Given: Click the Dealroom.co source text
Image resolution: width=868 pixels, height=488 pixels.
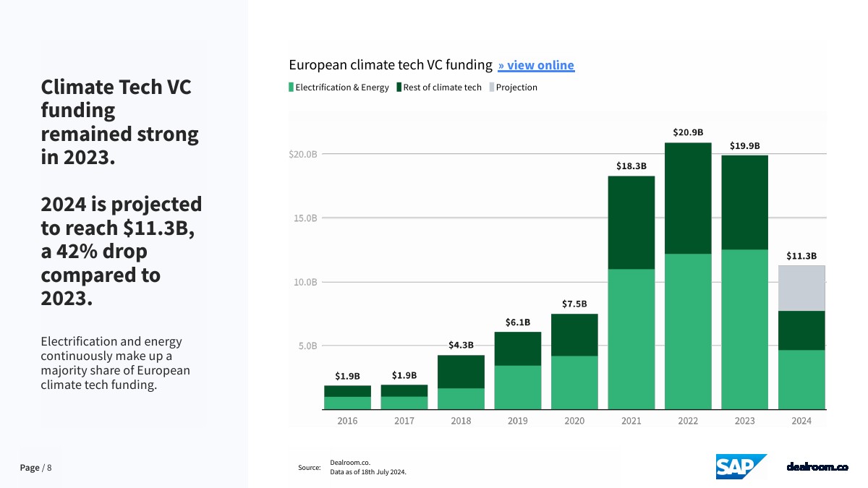Looking at the screenshot, I should point(350,462).
